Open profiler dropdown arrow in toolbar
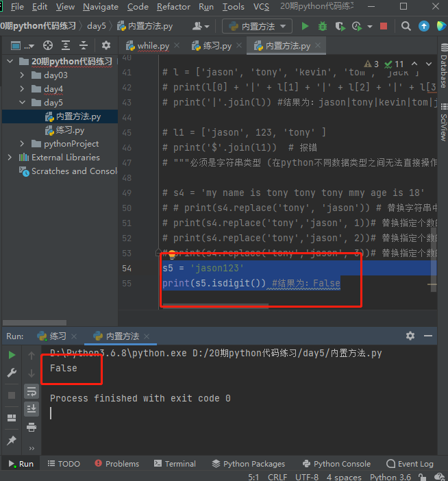448x481 pixels. 370,27
